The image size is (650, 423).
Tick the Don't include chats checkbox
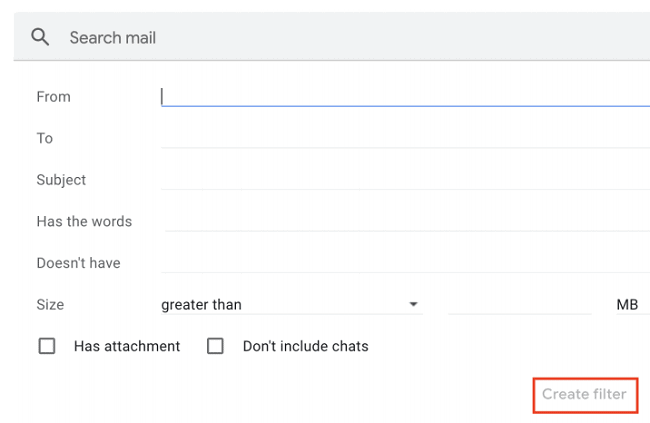pyautogui.click(x=215, y=346)
